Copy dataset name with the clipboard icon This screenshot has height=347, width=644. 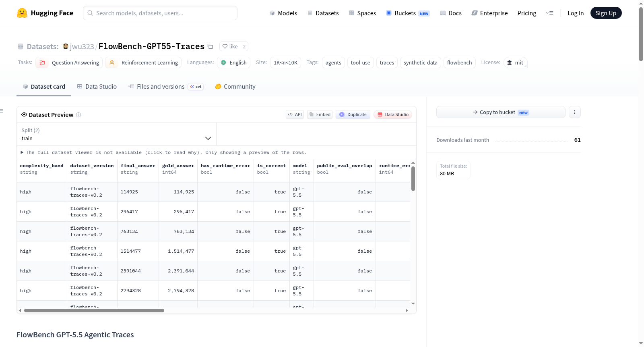210,46
